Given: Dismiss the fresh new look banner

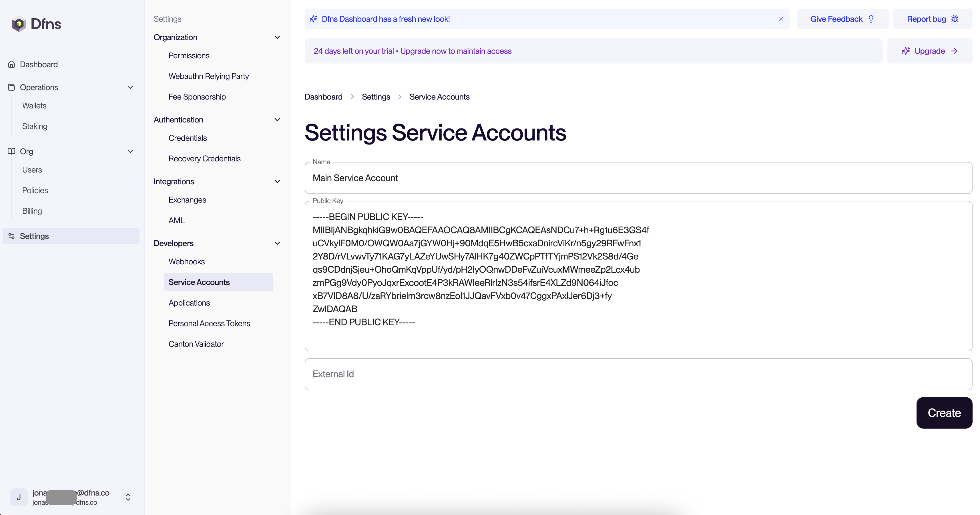Looking at the screenshot, I should (x=781, y=19).
